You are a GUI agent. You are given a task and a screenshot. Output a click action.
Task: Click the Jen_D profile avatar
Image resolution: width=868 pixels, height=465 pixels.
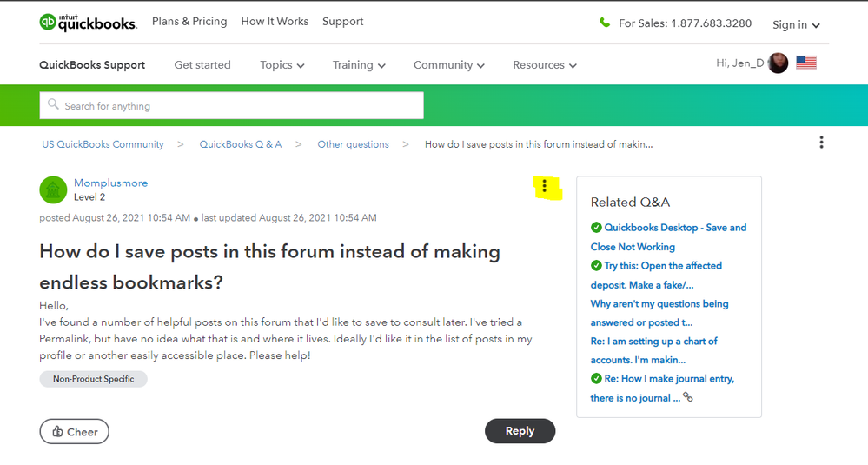[778, 63]
